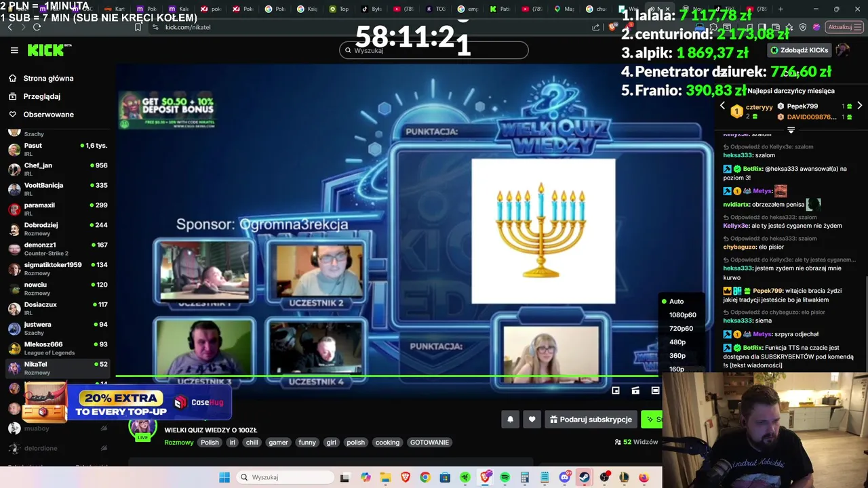This screenshot has height=488, width=868.
Task: Open the Pasut channel in the sidebar
Action: click(x=57, y=149)
